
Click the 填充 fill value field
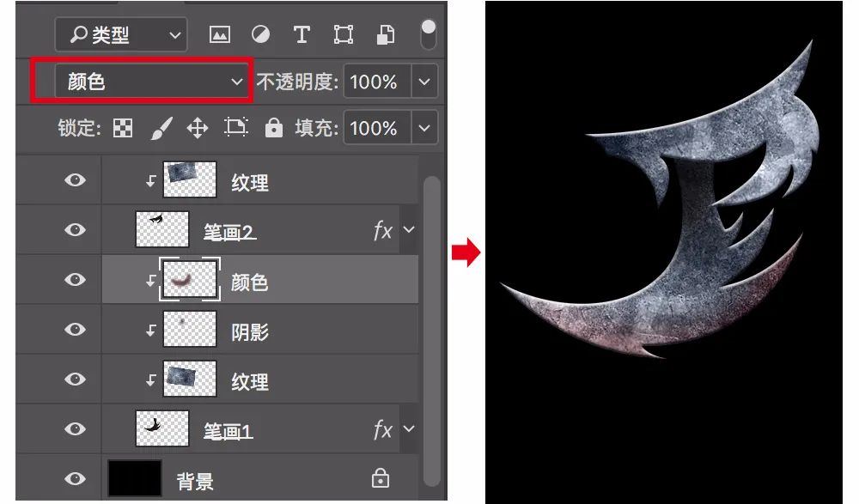pyautogui.click(x=375, y=129)
